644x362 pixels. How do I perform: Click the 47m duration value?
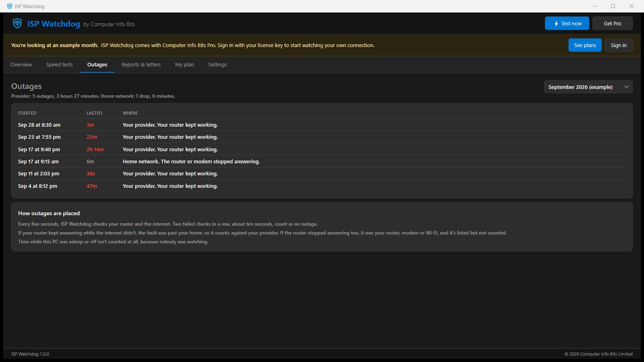92,186
